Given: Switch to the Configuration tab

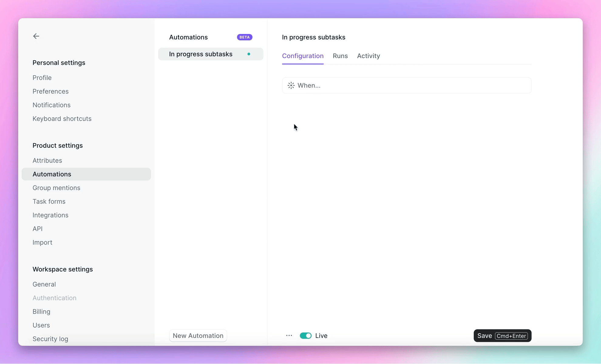Looking at the screenshot, I should coord(303,56).
